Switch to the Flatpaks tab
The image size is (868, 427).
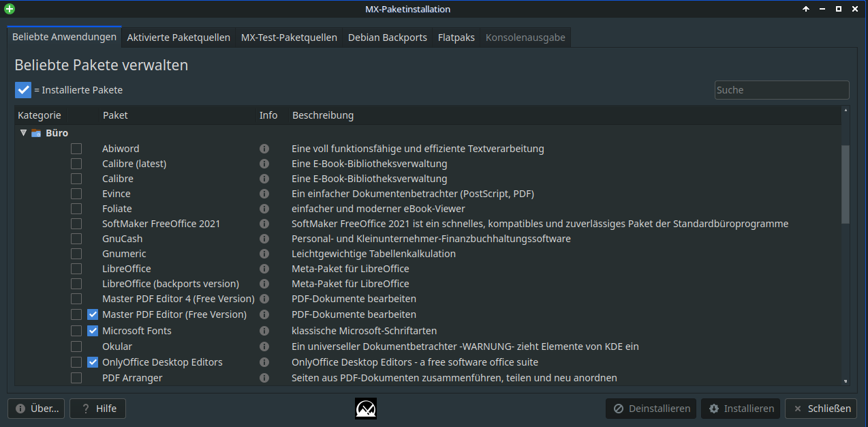point(456,38)
